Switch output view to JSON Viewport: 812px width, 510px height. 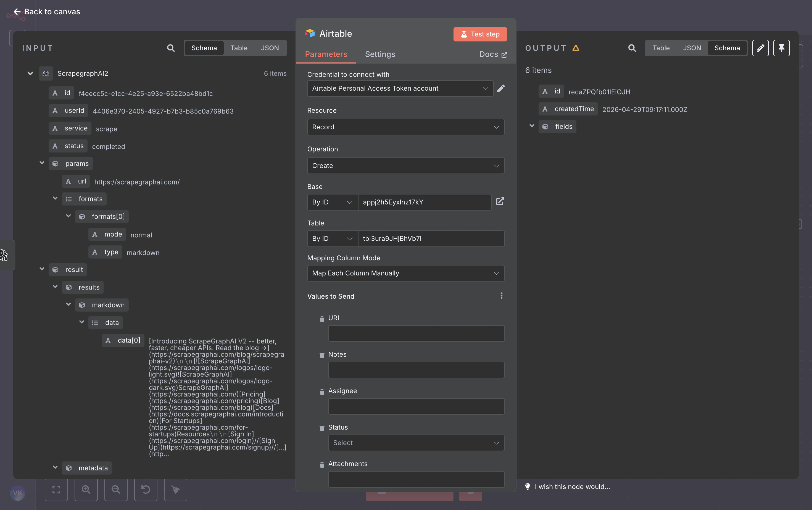(692, 48)
